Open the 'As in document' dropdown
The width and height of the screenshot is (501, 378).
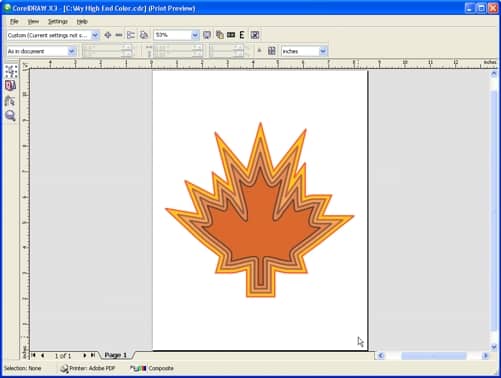[x=71, y=51]
